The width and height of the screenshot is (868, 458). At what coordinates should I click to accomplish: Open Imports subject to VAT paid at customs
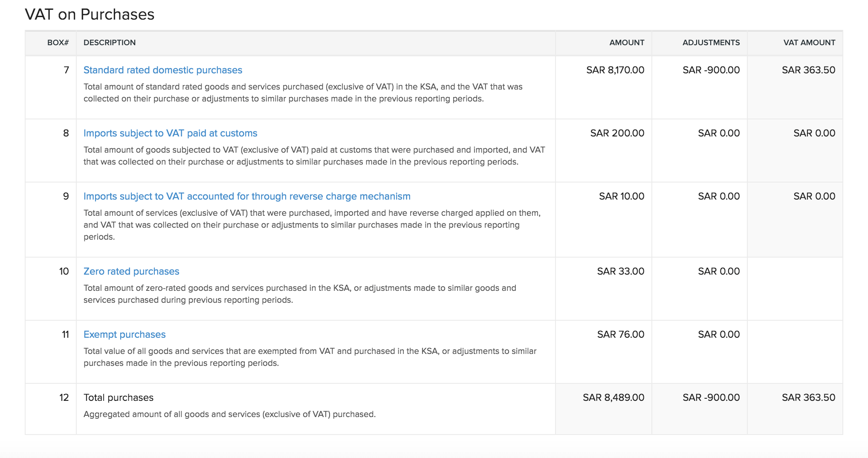[170, 133]
